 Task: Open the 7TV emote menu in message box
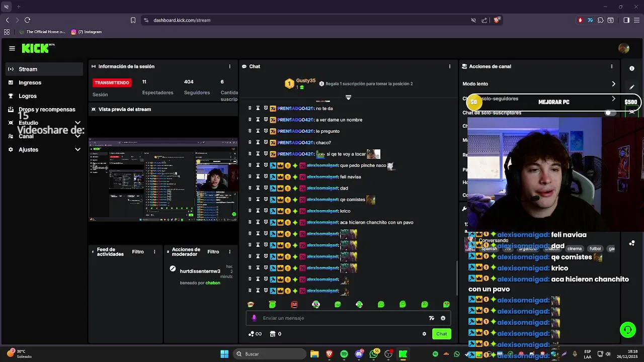(x=432, y=318)
